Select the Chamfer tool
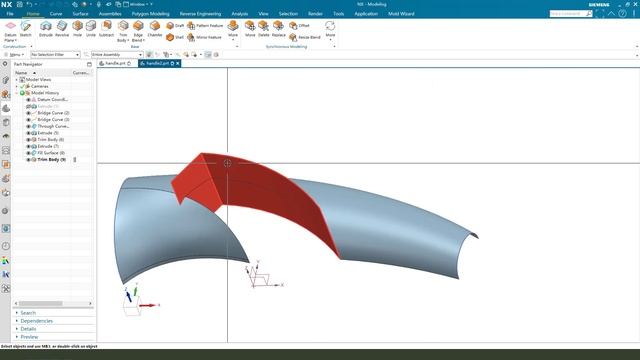640x360 pixels. 155,29
